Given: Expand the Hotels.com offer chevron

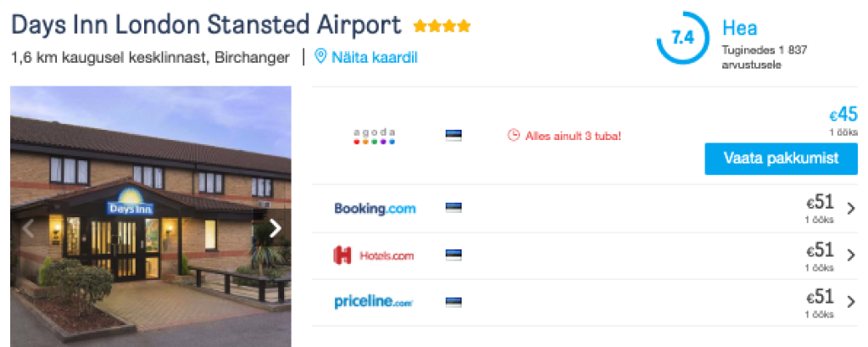Looking at the screenshot, I should pos(851,255).
